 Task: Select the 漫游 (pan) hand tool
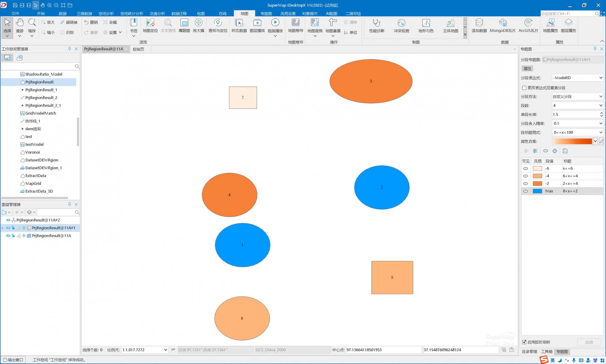click(x=19, y=26)
